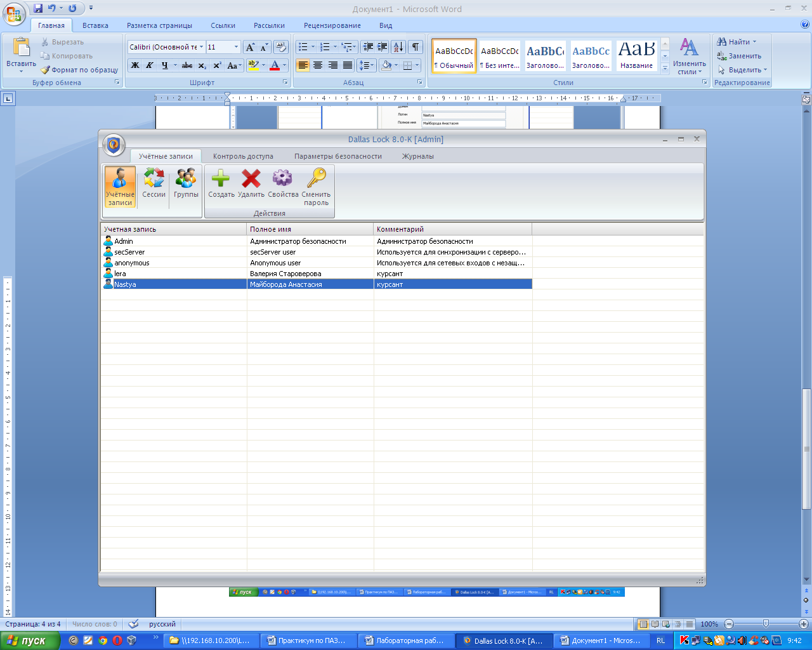Toggle the ruler view button above vertical scrollbar

tap(806, 100)
